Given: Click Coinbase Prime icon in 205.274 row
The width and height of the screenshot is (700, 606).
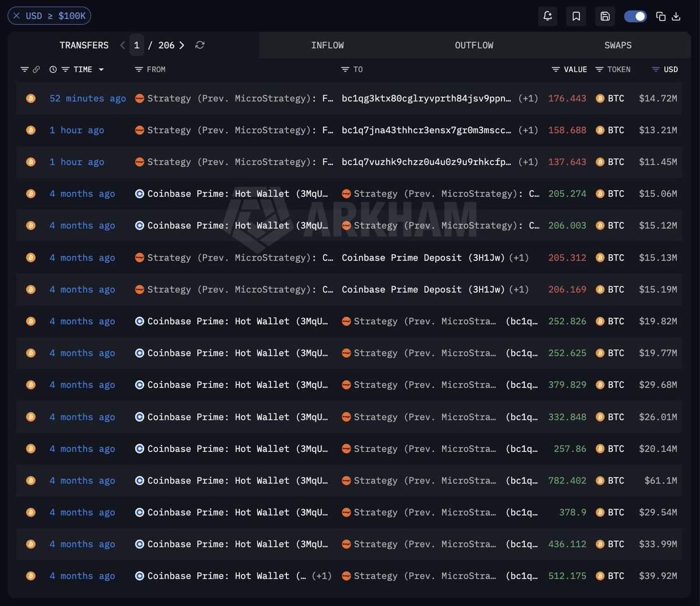Looking at the screenshot, I should pyautogui.click(x=139, y=194).
